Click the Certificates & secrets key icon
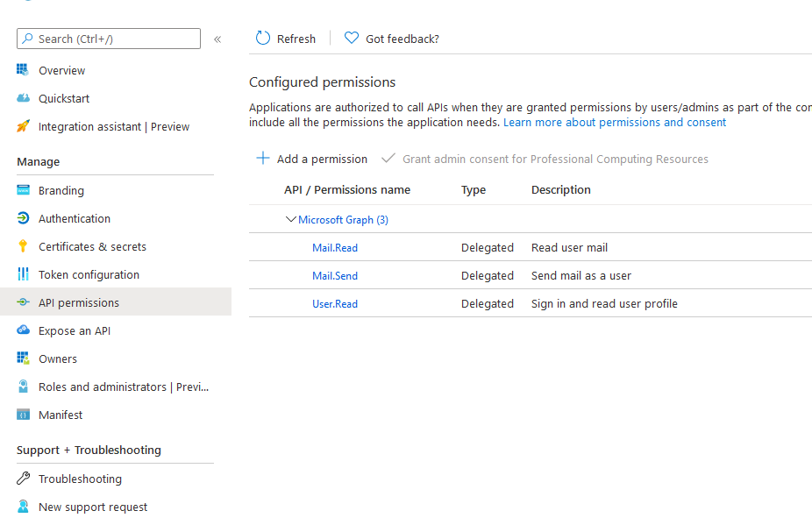The image size is (812, 525). 23,246
